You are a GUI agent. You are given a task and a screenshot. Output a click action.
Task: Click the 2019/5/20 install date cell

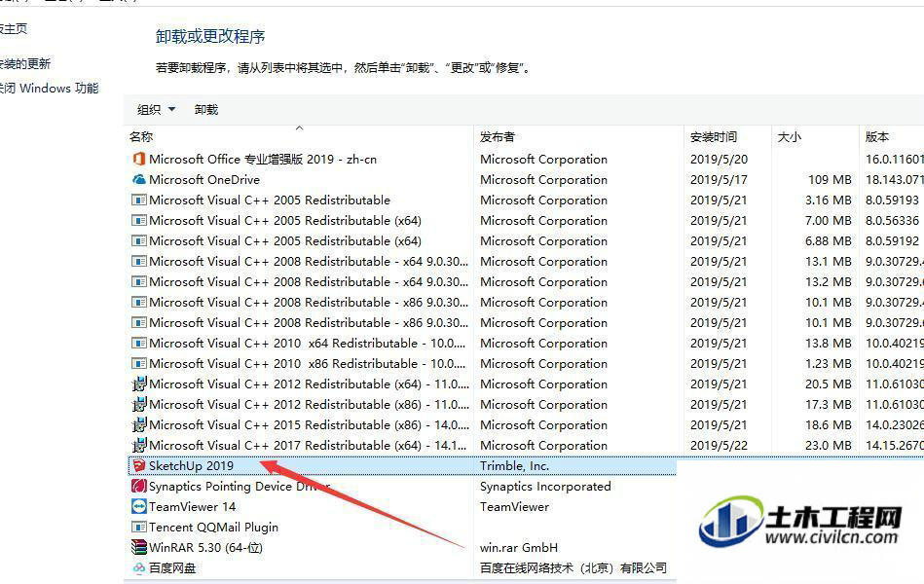pos(719,159)
